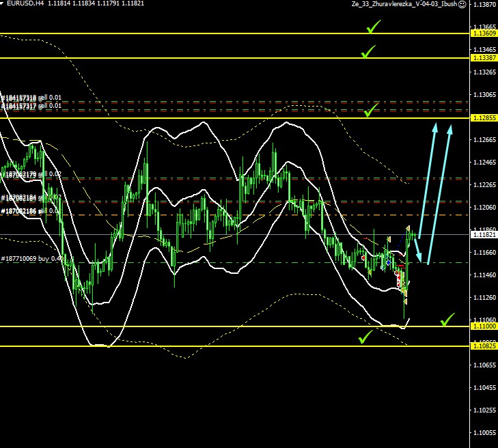The height and width of the screenshot is (448, 498).
Task: Click the 1.13387 yellow price label
Action: pyautogui.click(x=483, y=58)
